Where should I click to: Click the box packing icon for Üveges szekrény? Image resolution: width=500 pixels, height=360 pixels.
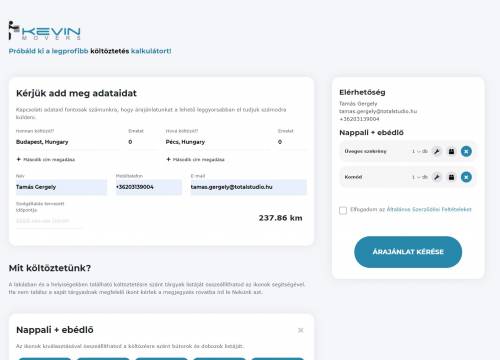tap(451, 151)
